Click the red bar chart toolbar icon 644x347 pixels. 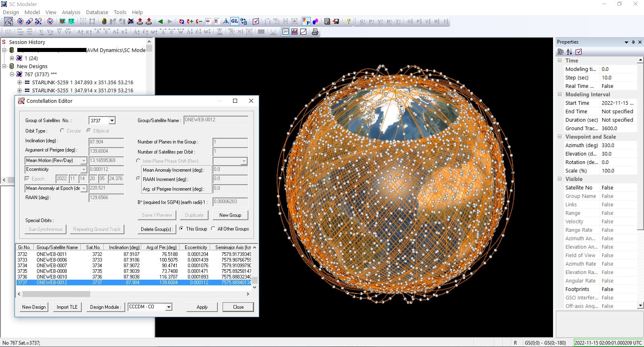[294, 32]
